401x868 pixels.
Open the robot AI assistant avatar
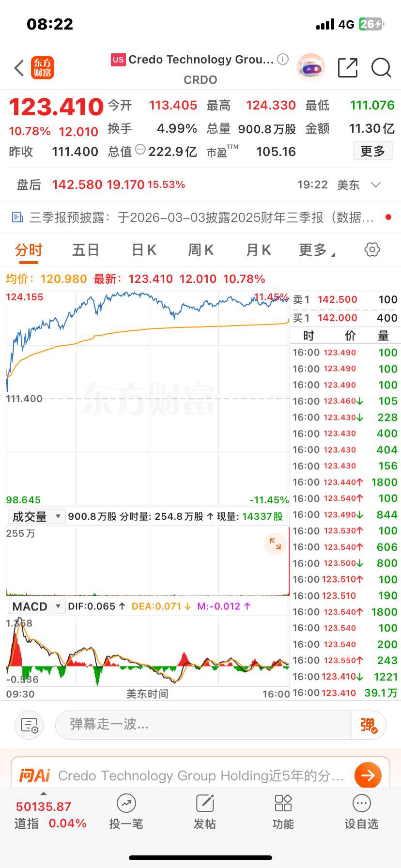point(310,68)
